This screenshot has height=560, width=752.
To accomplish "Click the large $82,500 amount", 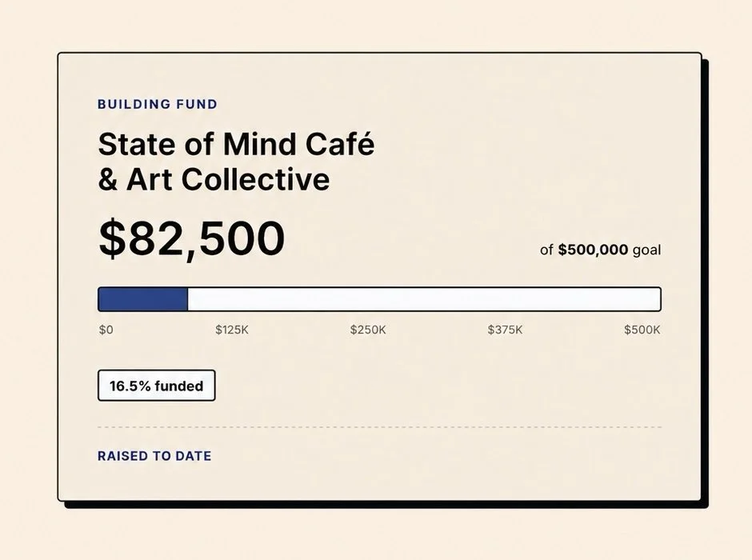I will point(191,238).
